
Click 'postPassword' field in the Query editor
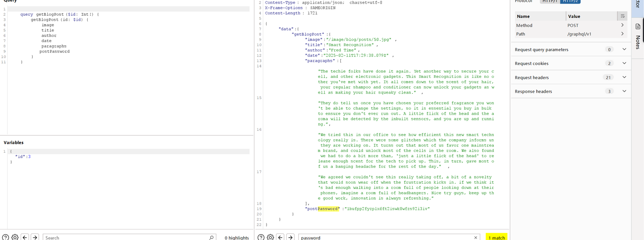(55, 51)
